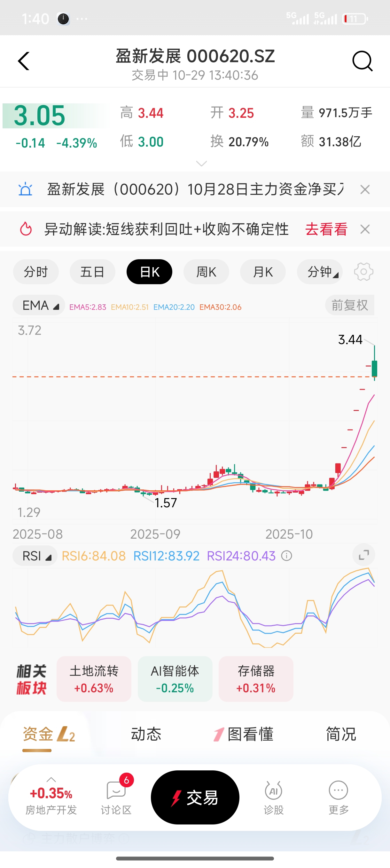Open the EMA indicator dropdown
This screenshot has width=390, height=868.
[39, 305]
